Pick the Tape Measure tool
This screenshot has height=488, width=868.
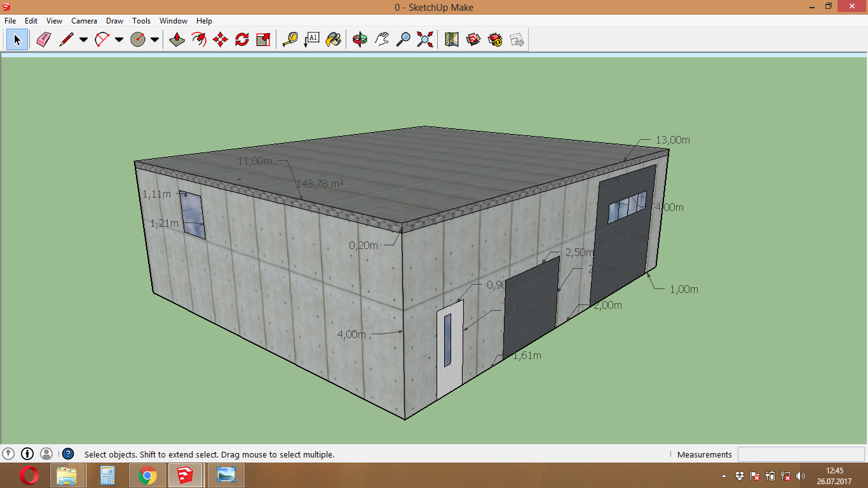point(290,40)
